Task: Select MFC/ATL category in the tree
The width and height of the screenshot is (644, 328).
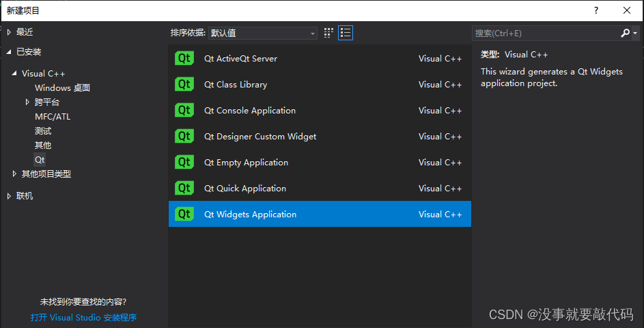Action: point(53,117)
